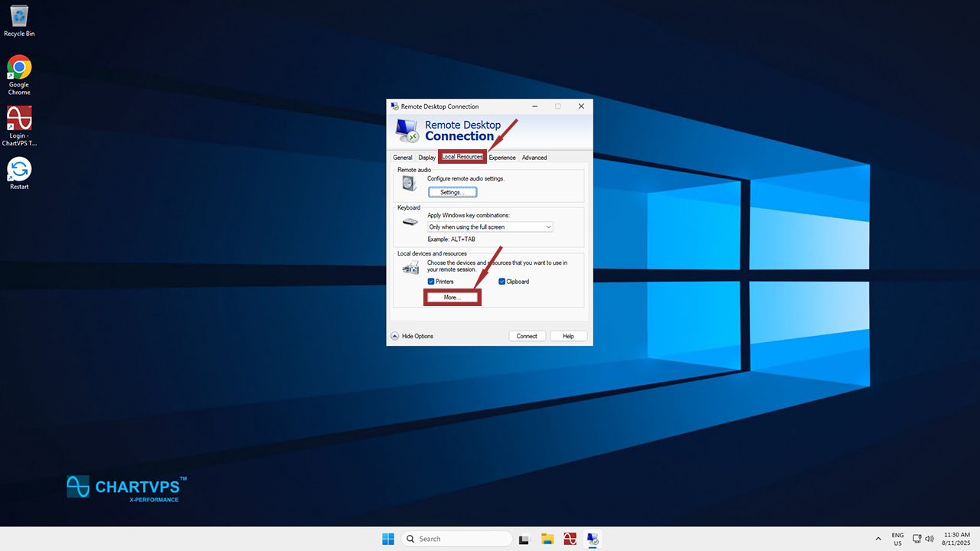Open the Experience tab
This screenshot has width=980, height=551.
[x=502, y=158]
